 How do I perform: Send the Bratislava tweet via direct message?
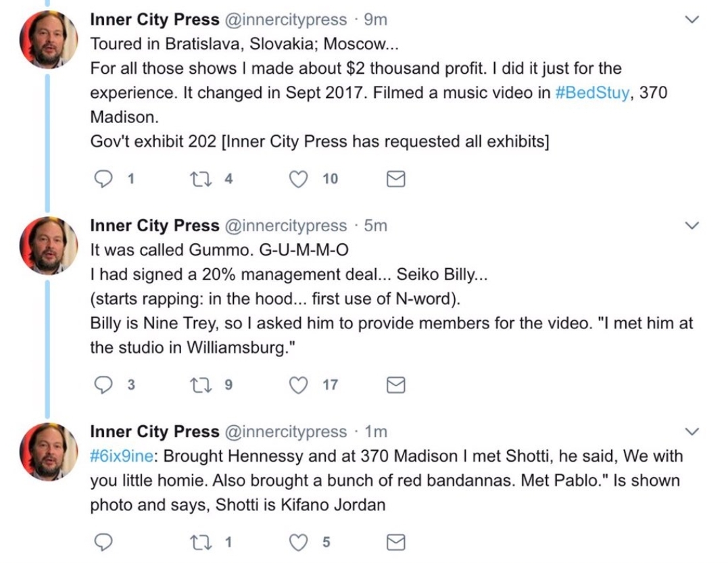pyautogui.click(x=395, y=179)
